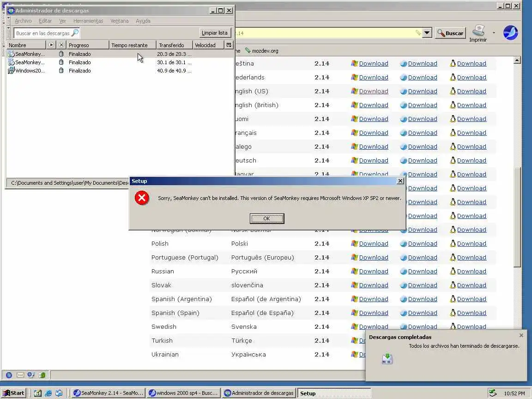
Task: Open Composer from the status bar icon
Action: point(31,375)
